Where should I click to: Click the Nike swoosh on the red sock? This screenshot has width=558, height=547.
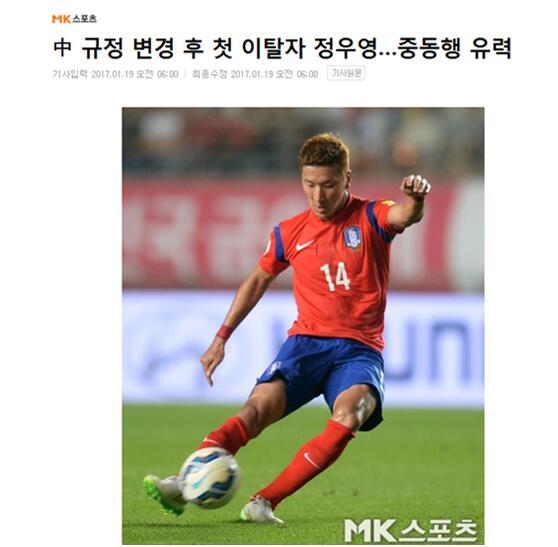pos(312,460)
